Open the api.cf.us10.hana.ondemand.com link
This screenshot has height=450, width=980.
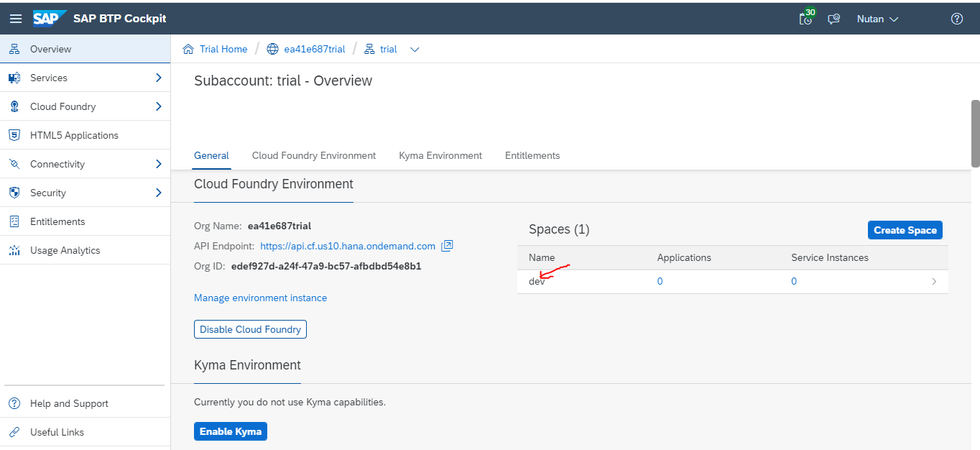[348, 246]
